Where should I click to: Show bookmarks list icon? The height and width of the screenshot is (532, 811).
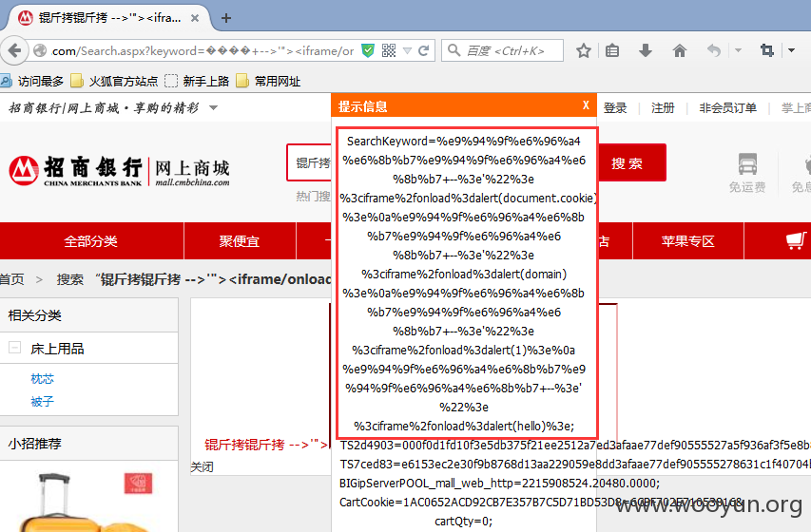(x=612, y=50)
